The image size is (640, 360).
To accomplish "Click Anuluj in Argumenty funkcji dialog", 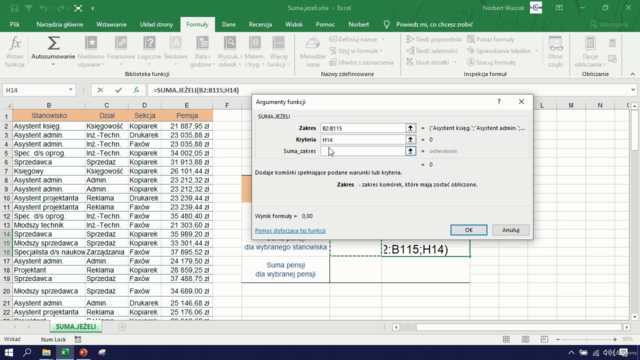I will point(511,230).
